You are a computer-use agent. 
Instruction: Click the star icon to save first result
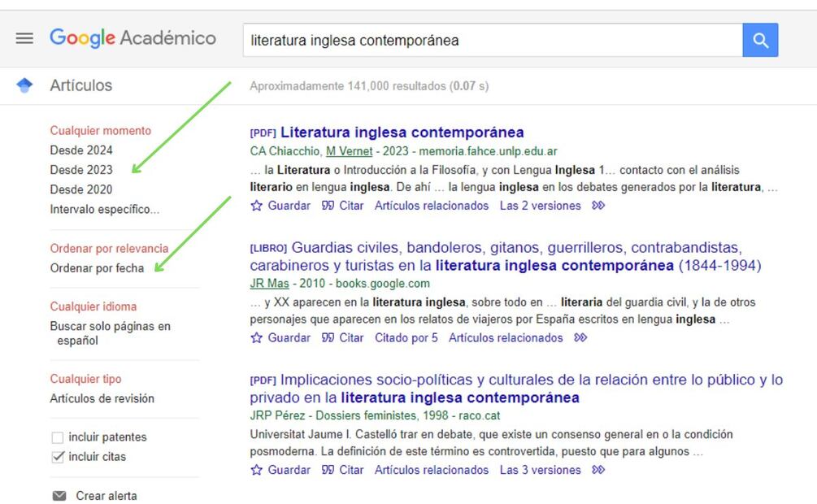click(x=257, y=206)
